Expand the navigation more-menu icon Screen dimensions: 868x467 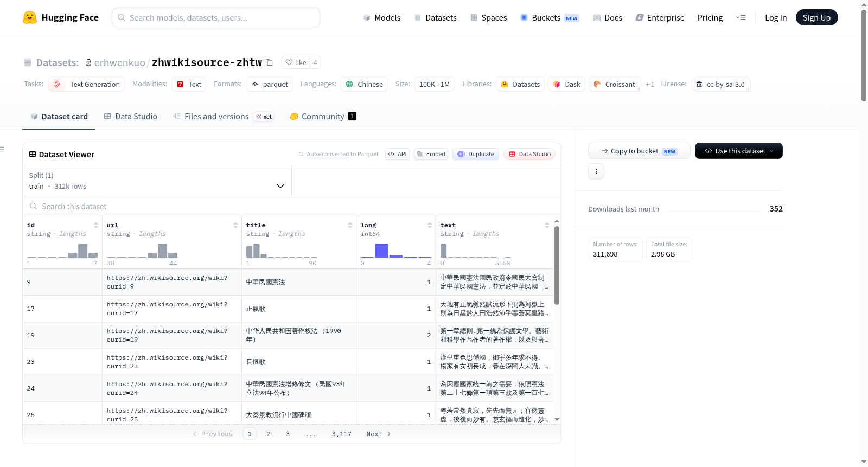pos(741,18)
